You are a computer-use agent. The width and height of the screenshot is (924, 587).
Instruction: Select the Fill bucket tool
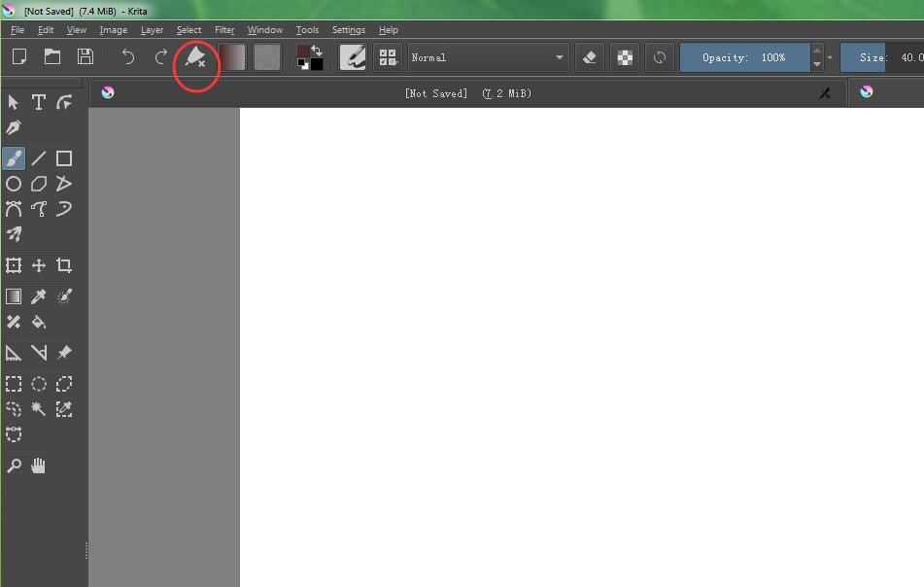click(39, 322)
